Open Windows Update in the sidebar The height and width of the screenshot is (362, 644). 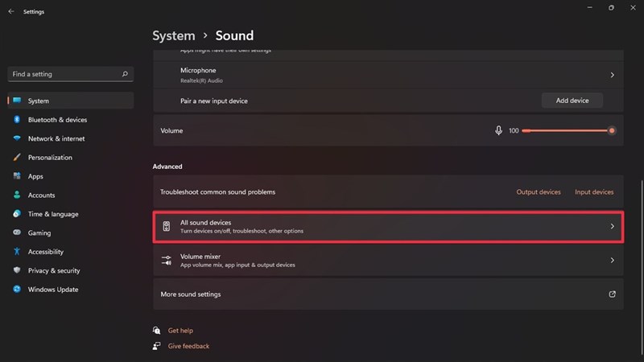53,290
